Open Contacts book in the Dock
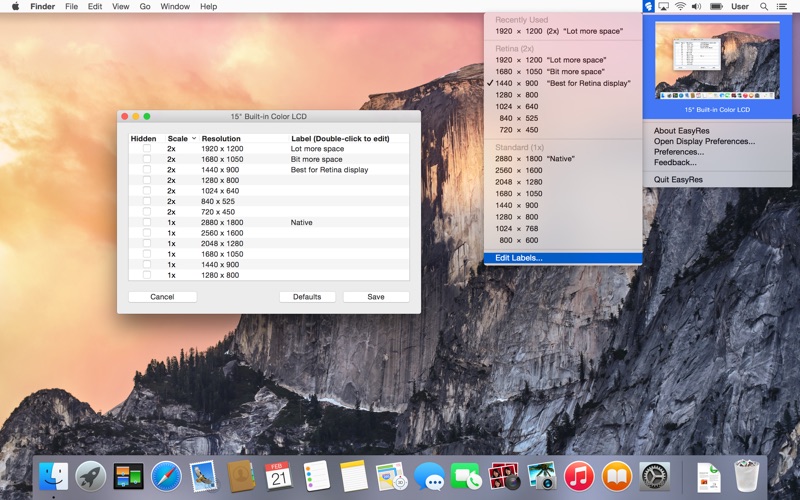Viewport: 800px width, 500px height. [x=241, y=477]
